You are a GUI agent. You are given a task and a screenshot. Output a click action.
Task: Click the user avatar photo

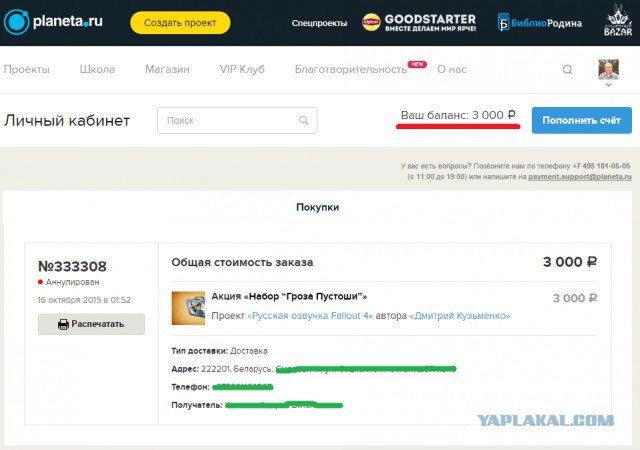pos(609,69)
